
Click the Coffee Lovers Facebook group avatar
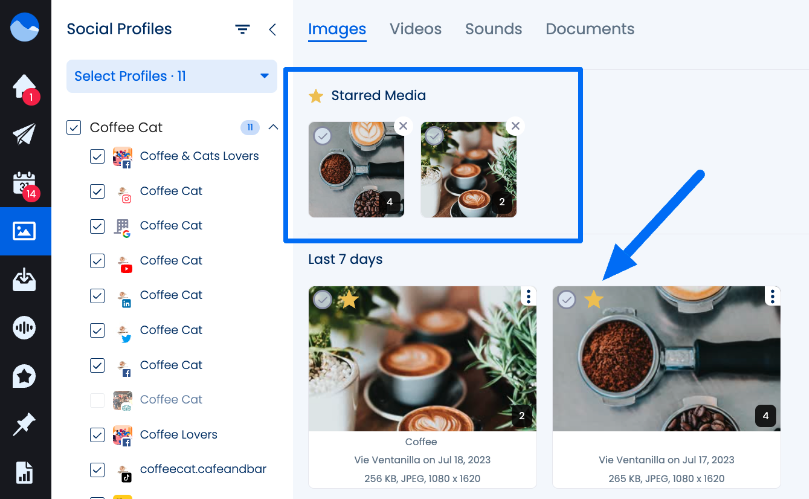[122, 436]
